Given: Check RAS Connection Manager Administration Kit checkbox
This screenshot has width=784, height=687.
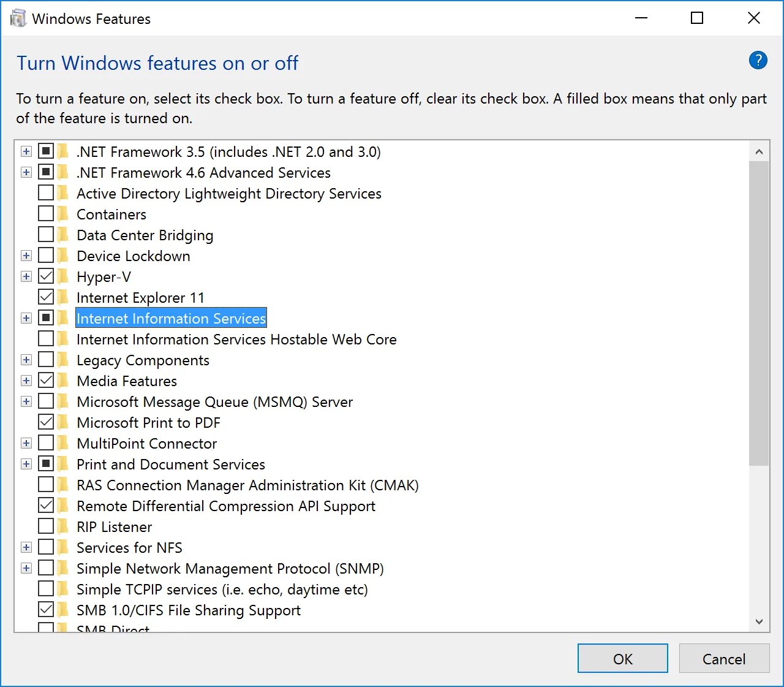Looking at the screenshot, I should tap(46, 484).
